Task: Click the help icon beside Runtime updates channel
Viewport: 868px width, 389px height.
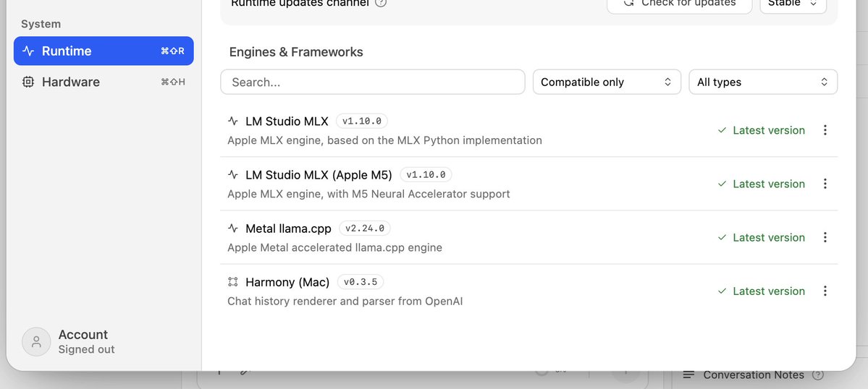Action: 381,3
